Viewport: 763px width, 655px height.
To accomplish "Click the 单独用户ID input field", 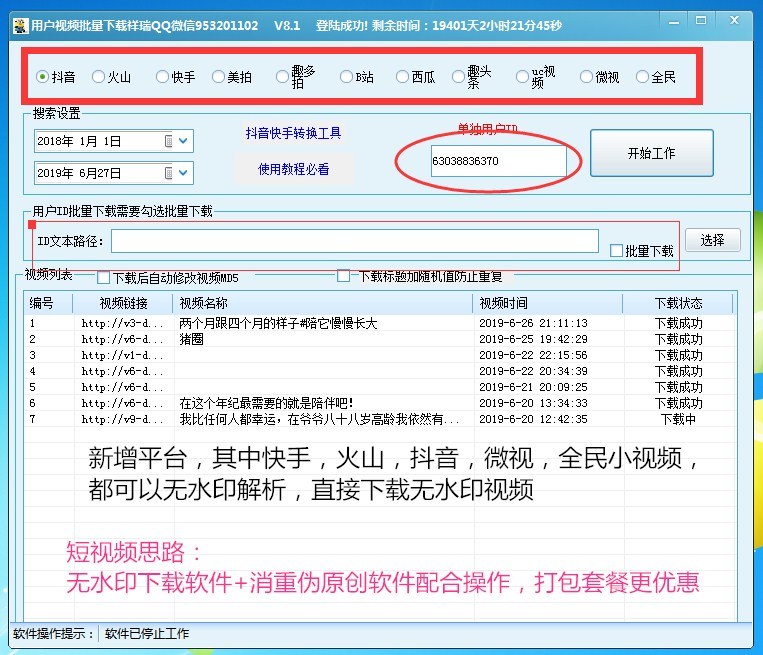I will pyautogui.click(x=498, y=161).
